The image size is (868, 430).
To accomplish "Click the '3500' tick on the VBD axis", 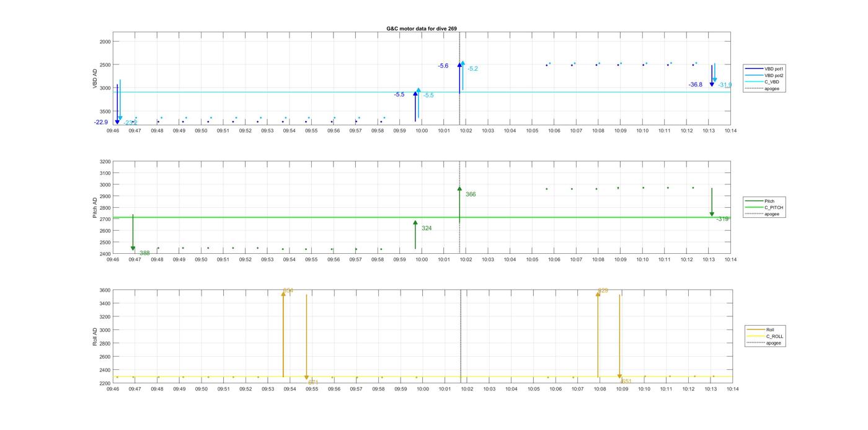I will tap(105, 111).
